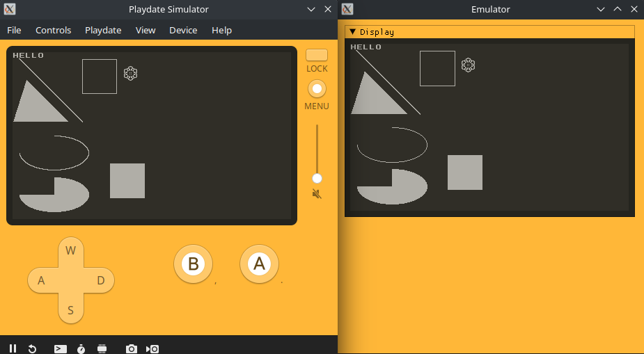The width and height of the screenshot is (644, 354).
Task: Click the volume slider knob
Action: point(317,178)
